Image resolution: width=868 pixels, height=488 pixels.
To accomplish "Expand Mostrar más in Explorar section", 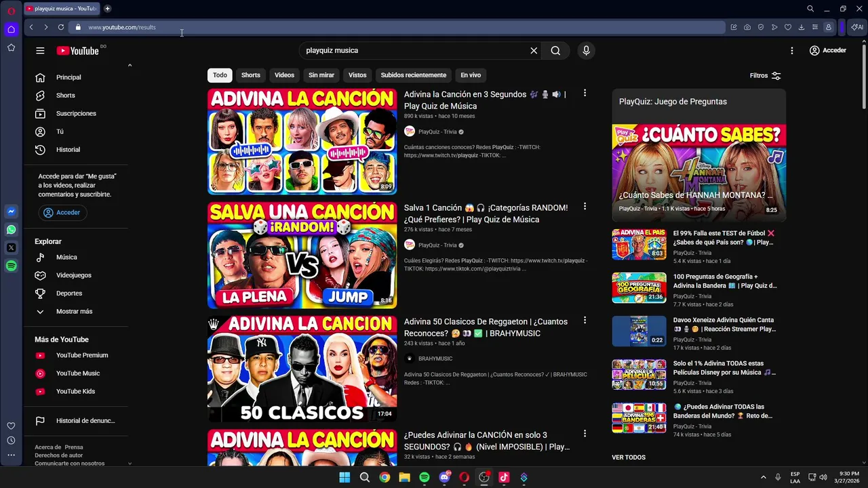I will click(x=75, y=312).
